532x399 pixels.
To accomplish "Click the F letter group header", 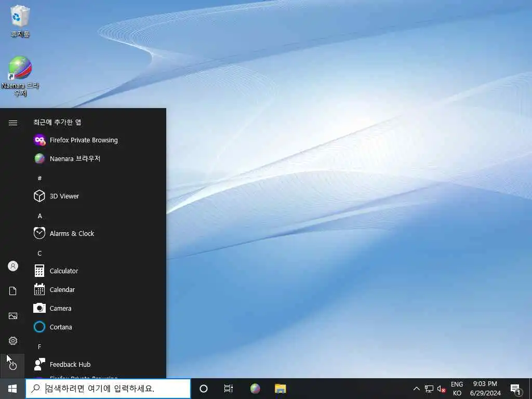I will click(39, 347).
